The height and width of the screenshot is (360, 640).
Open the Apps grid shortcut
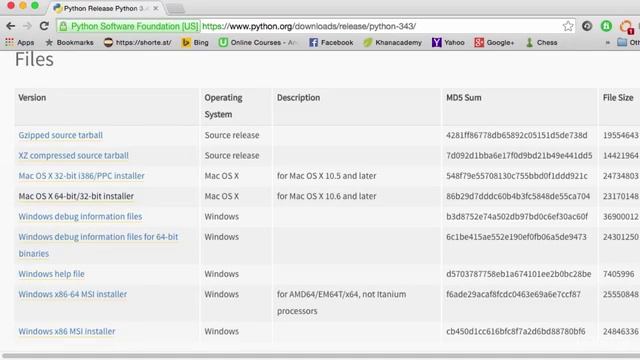pos(20,42)
